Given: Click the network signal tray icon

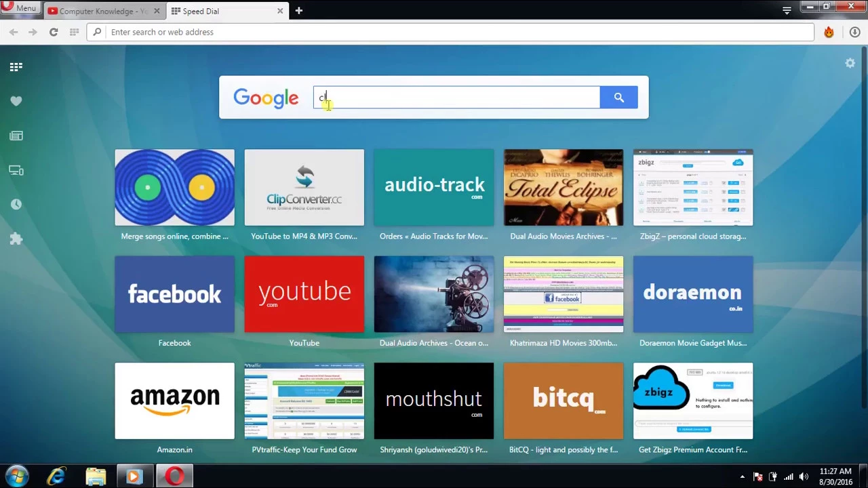Looking at the screenshot, I should [788, 477].
